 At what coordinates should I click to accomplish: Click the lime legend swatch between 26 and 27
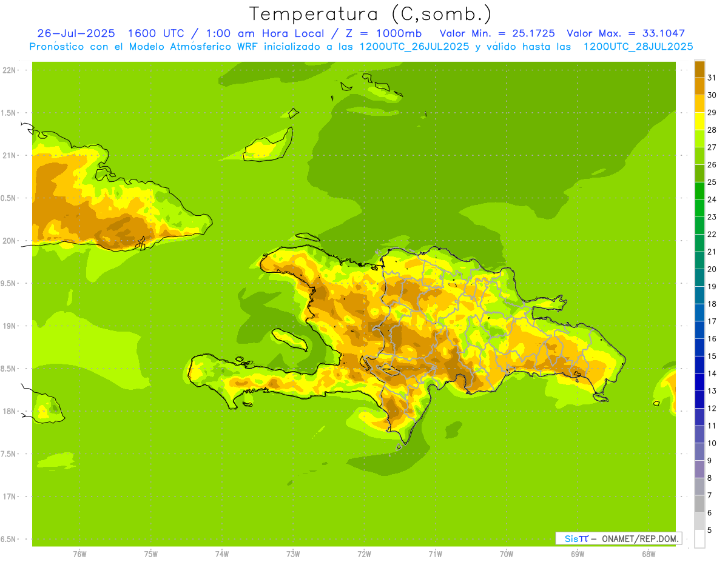(699, 156)
